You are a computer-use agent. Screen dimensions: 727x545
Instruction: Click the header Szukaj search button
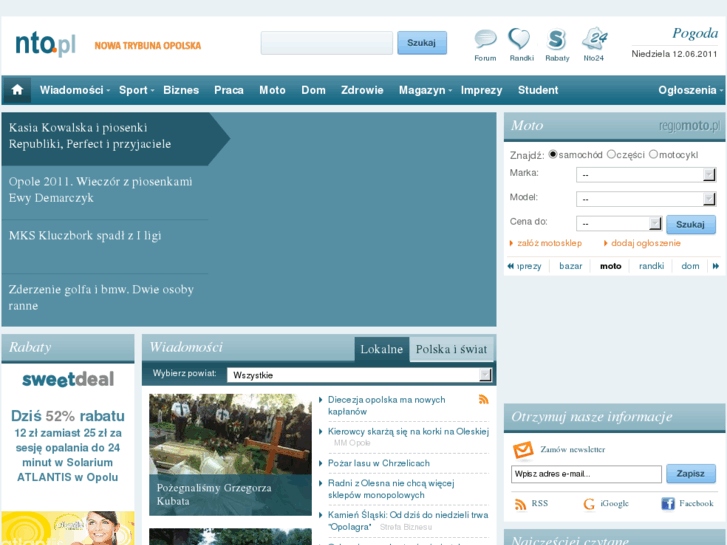pyautogui.click(x=421, y=43)
